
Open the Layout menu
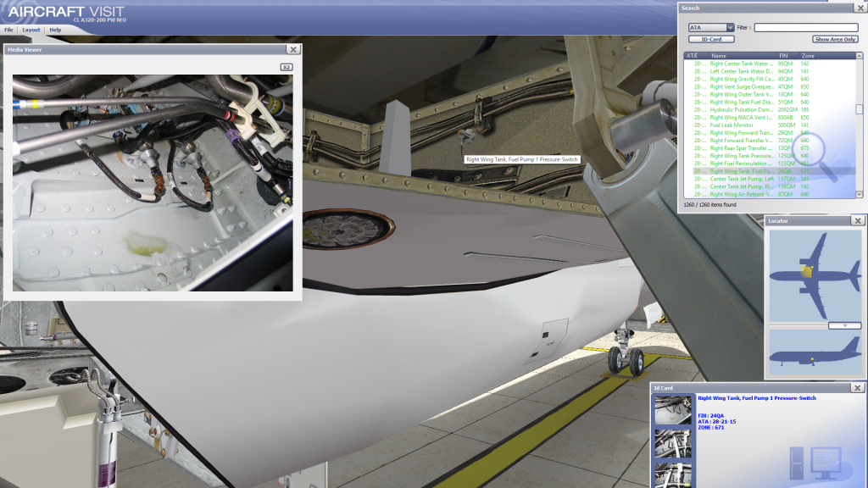tap(31, 30)
